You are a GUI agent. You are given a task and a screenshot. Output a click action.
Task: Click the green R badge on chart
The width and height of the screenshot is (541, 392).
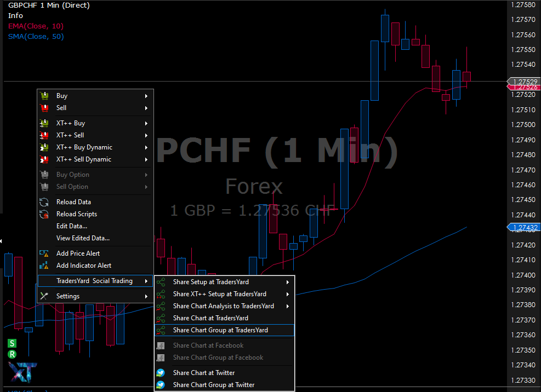(12, 354)
